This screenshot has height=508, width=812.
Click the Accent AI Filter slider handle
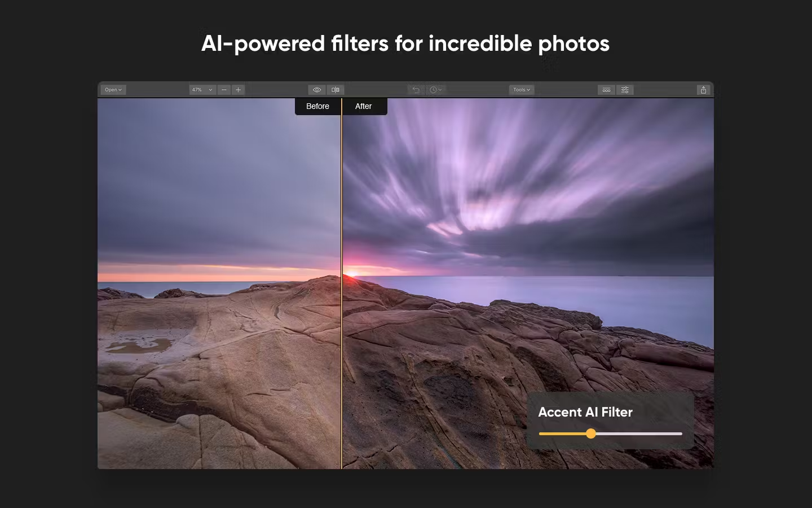click(590, 433)
